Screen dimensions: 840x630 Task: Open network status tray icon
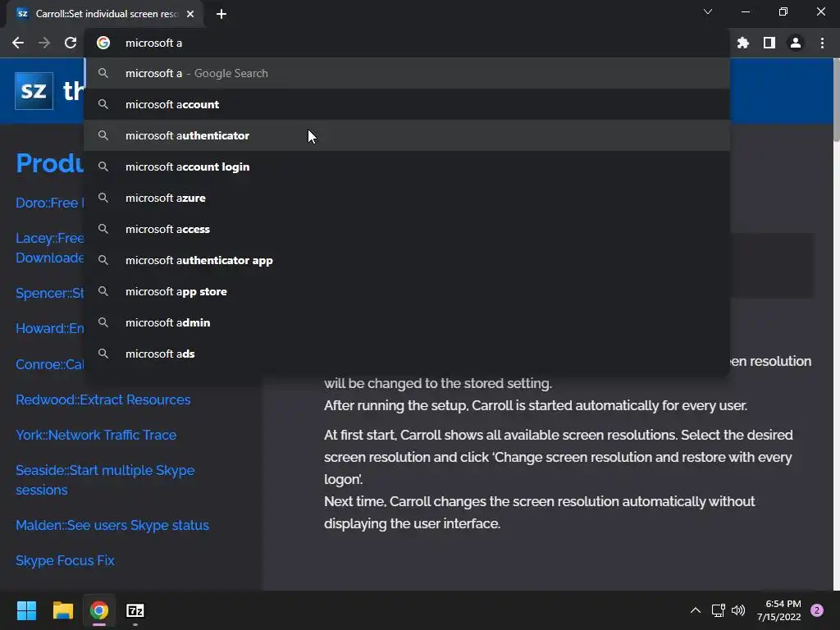(x=718, y=610)
